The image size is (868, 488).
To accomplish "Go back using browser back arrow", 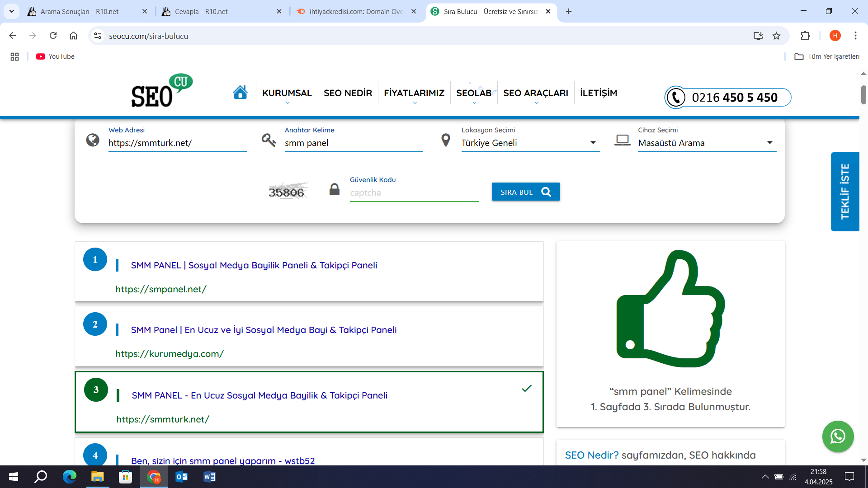I will pos(13,36).
